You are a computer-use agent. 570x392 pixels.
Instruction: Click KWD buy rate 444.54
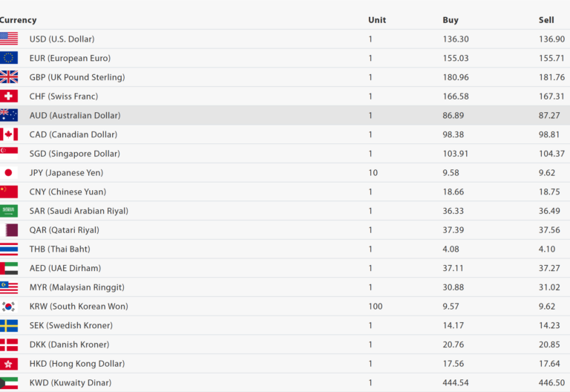pos(456,382)
